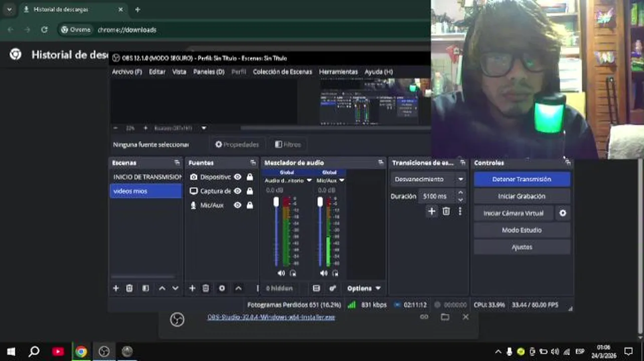
Task: Expand Audio del escritorio channel menu
Action: click(309, 180)
